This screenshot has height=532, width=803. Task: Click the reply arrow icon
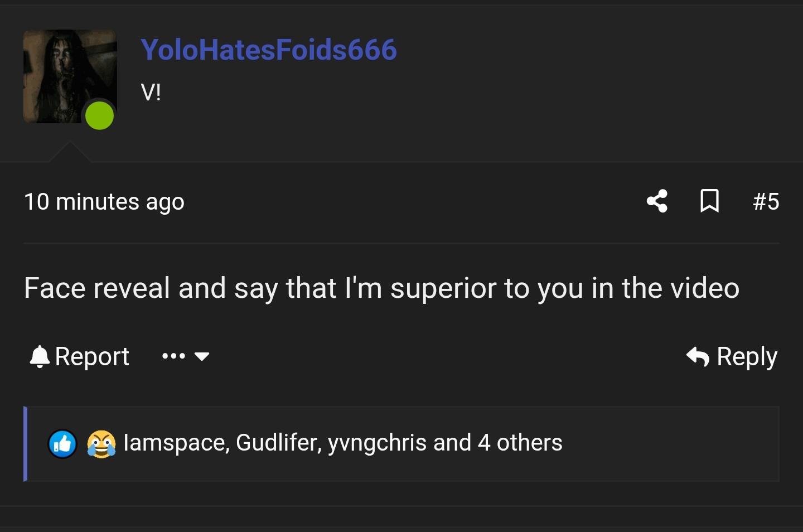698,356
